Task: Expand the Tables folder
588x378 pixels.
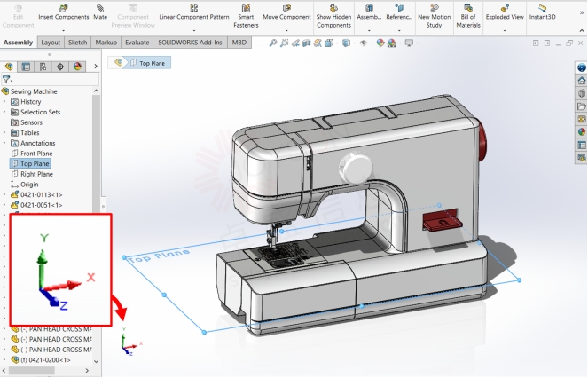Action: click(x=4, y=132)
